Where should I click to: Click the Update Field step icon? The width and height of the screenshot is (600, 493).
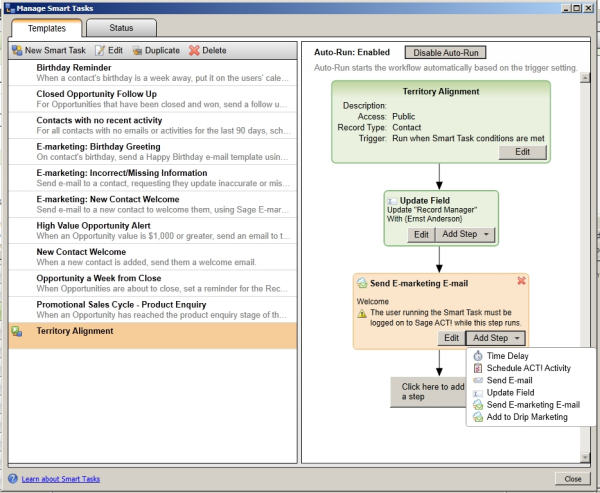coord(392,201)
